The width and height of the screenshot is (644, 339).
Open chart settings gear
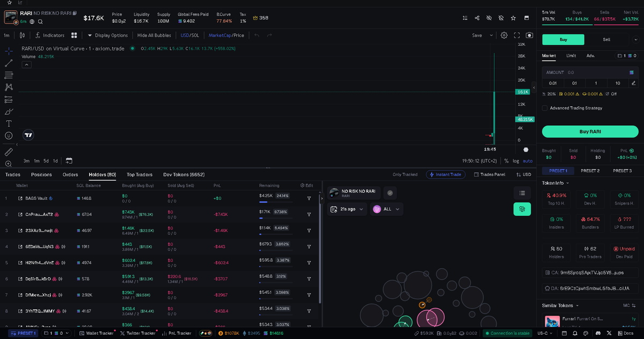coord(504,35)
